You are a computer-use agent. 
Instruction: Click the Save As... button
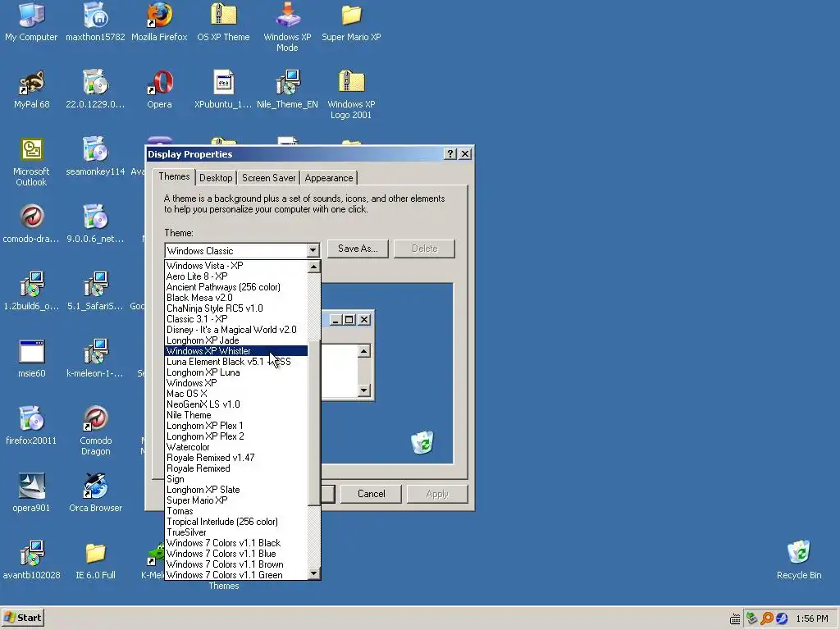click(358, 249)
